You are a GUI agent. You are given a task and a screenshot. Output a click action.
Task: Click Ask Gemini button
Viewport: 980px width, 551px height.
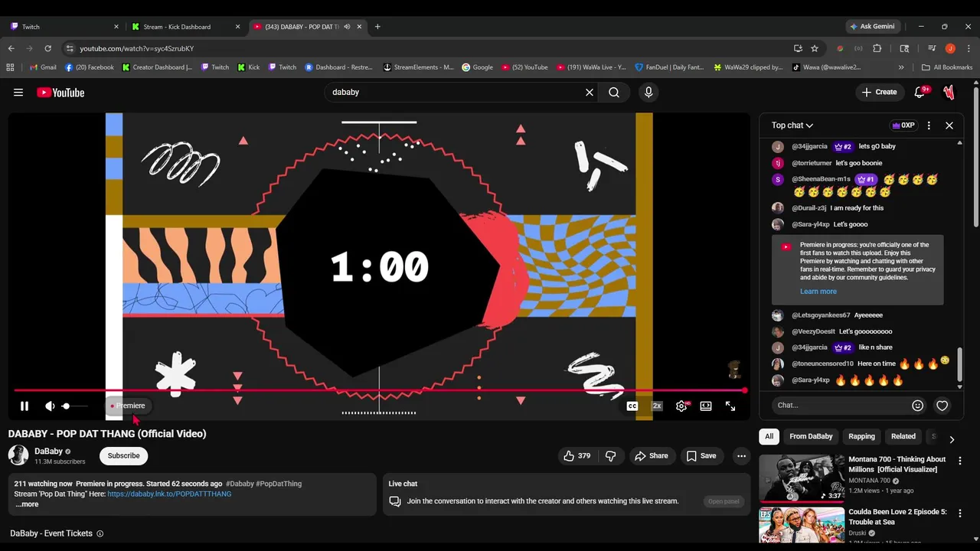point(872,27)
